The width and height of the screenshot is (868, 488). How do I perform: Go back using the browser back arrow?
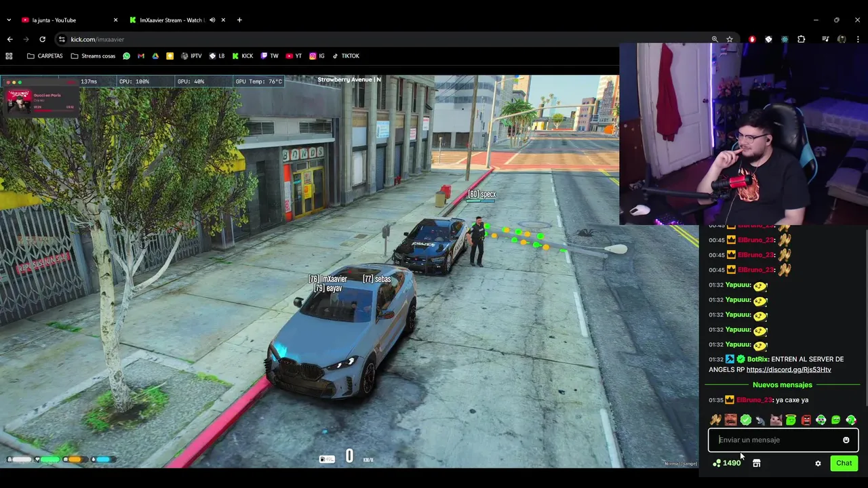click(9, 39)
